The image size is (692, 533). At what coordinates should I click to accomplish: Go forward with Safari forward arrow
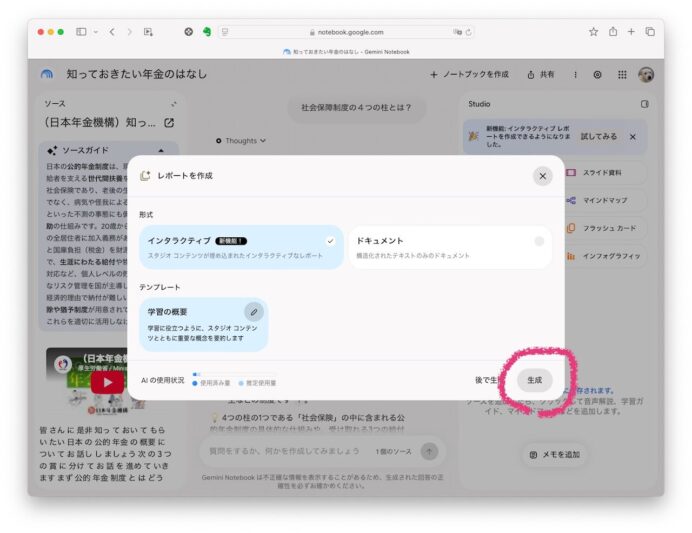click(129, 32)
